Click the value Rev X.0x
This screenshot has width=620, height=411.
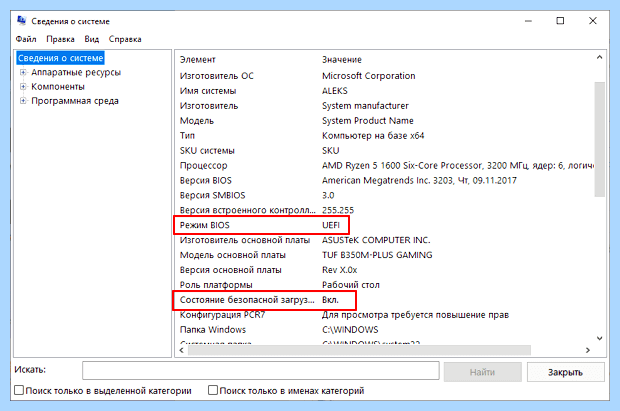point(339,270)
